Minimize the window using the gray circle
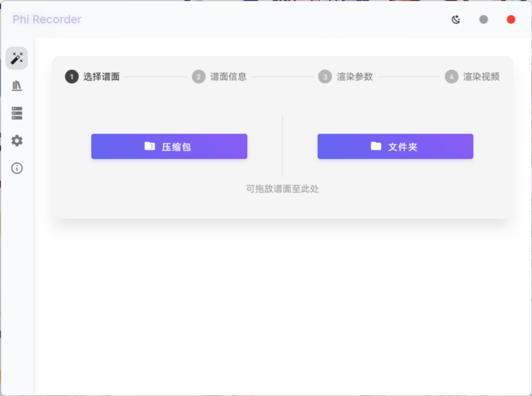Screen dimensions: 532x396 483,19
